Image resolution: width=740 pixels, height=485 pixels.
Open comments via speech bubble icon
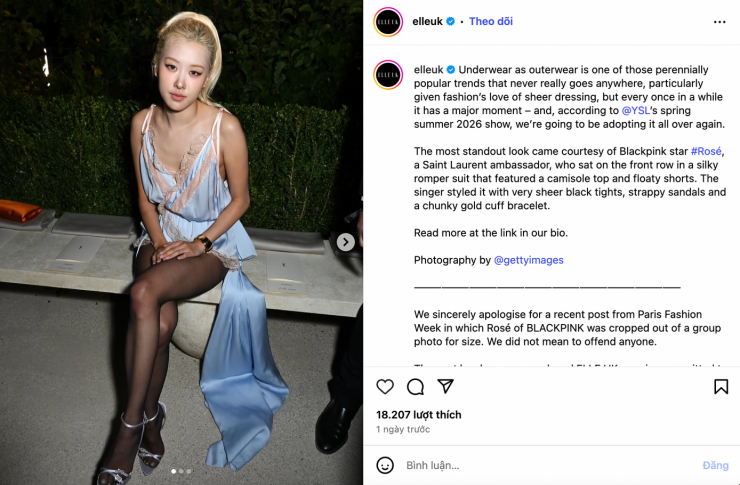coord(415,387)
